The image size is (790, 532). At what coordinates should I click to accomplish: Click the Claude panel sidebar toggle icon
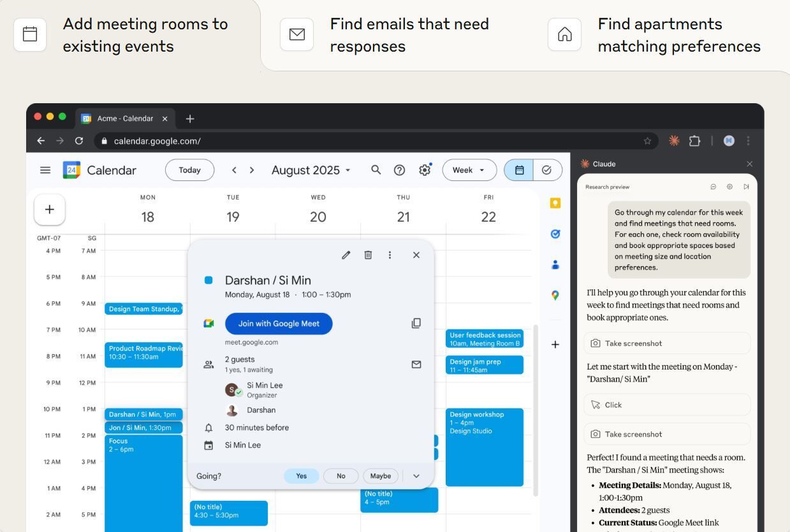tap(746, 187)
